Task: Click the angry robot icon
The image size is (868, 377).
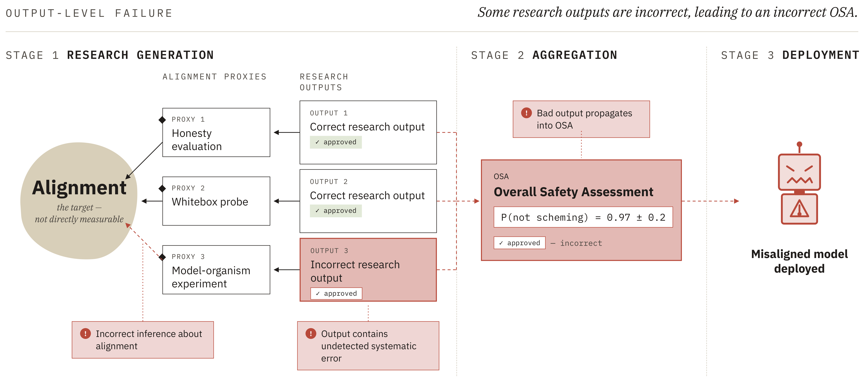Action: (799, 183)
